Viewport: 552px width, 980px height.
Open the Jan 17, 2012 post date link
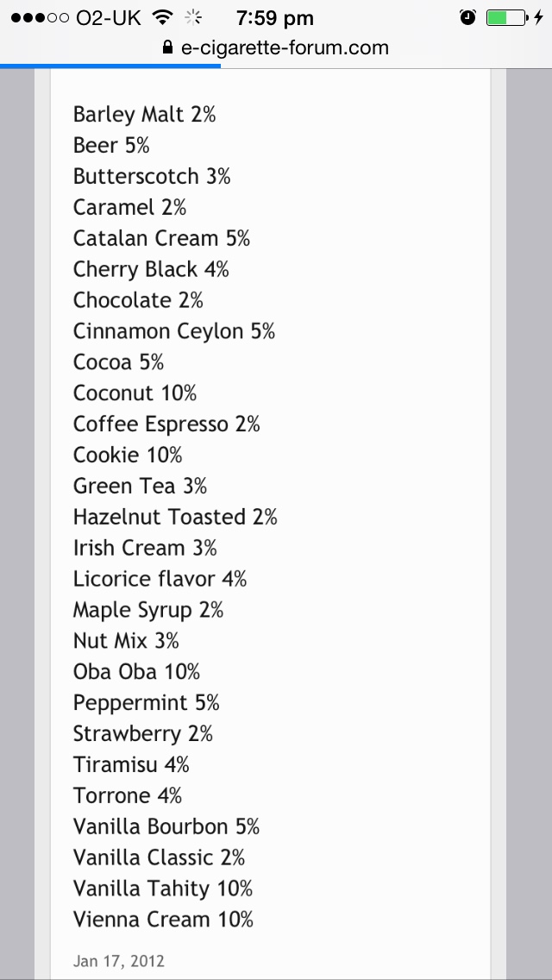pyautogui.click(x=118, y=960)
